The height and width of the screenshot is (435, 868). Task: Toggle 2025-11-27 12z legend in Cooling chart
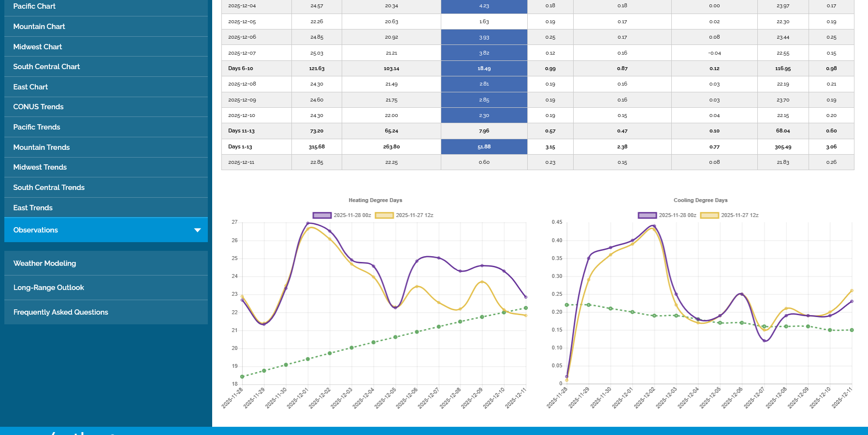click(729, 216)
